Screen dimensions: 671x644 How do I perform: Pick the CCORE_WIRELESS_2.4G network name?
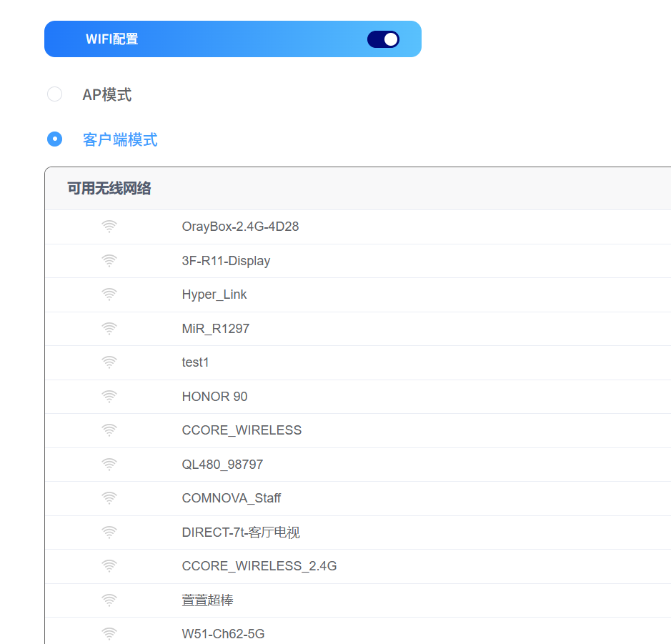[259, 566]
